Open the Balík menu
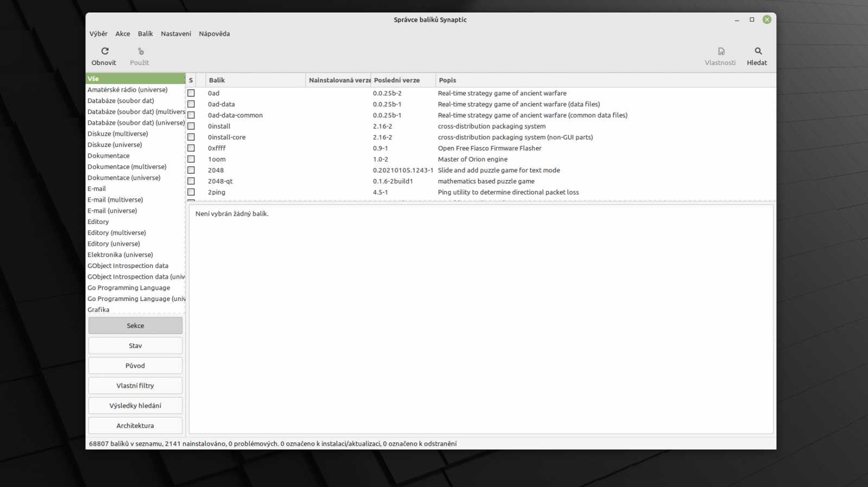 point(145,34)
